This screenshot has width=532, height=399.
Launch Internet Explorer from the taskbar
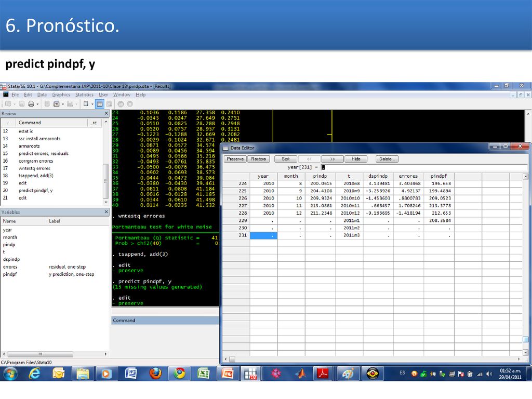click(x=34, y=374)
